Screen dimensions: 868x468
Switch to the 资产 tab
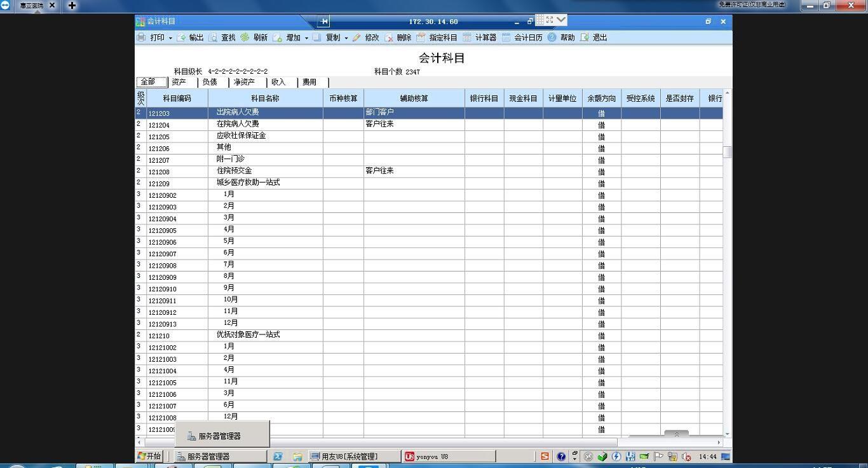[182, 82]
